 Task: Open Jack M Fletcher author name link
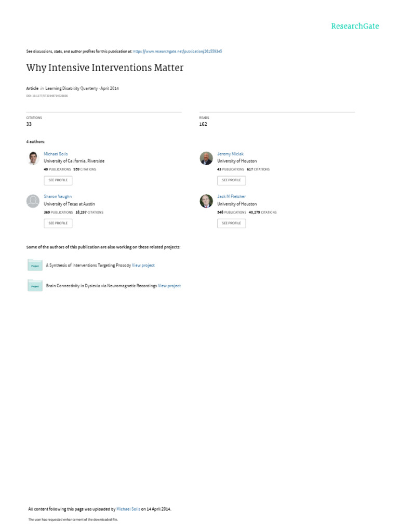pyautogui.click(x=232, y=196)
